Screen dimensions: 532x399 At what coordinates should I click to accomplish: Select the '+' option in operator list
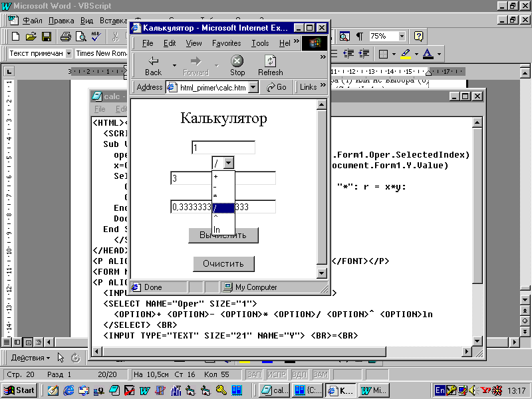coord(223,176)
